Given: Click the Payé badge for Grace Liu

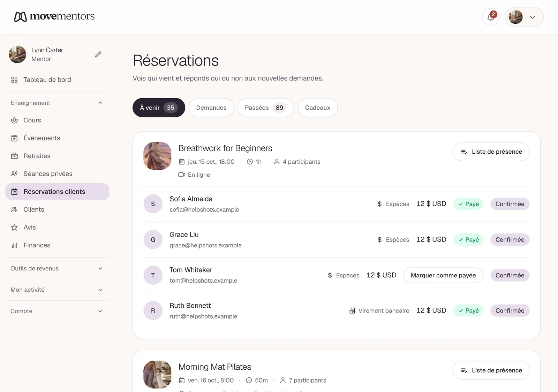Looking at the screenshot, I should pyautogui.click(x=468, y=240).
